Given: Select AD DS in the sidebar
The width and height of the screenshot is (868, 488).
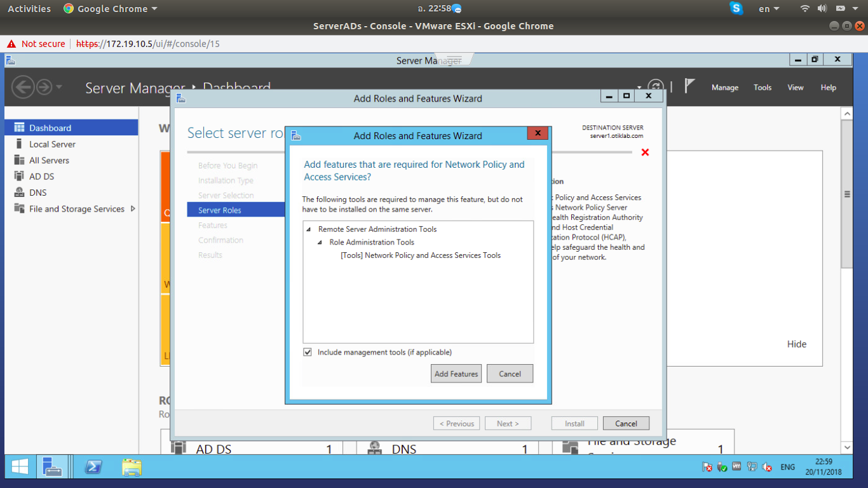Looking at the screenshot, I should [x=71, y=177].
